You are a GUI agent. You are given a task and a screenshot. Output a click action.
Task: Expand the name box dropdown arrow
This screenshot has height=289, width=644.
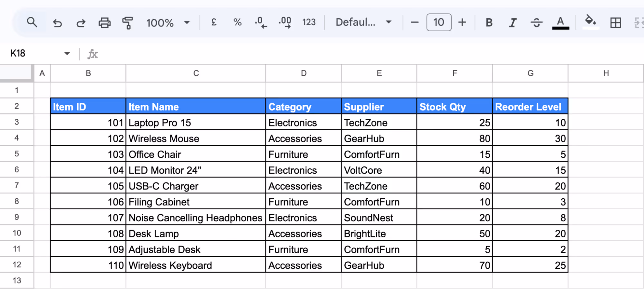pyautogui.click(x=67, y=54)
